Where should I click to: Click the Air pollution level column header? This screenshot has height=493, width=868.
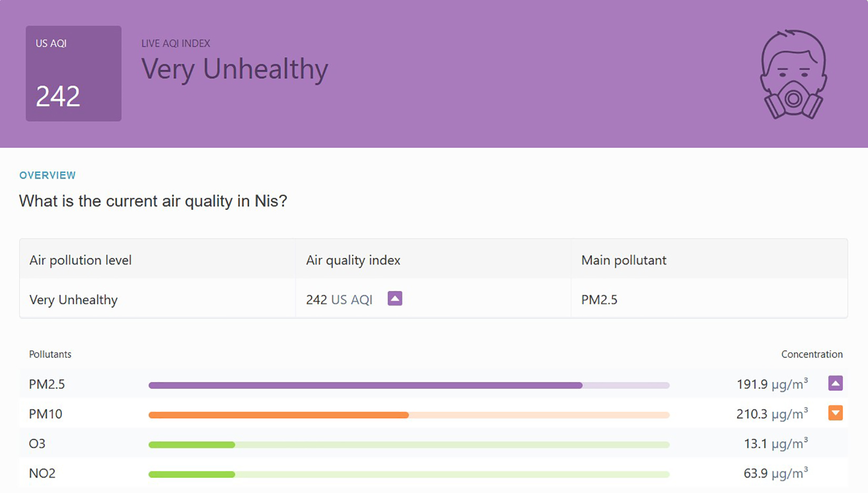[x=80, y=260]
